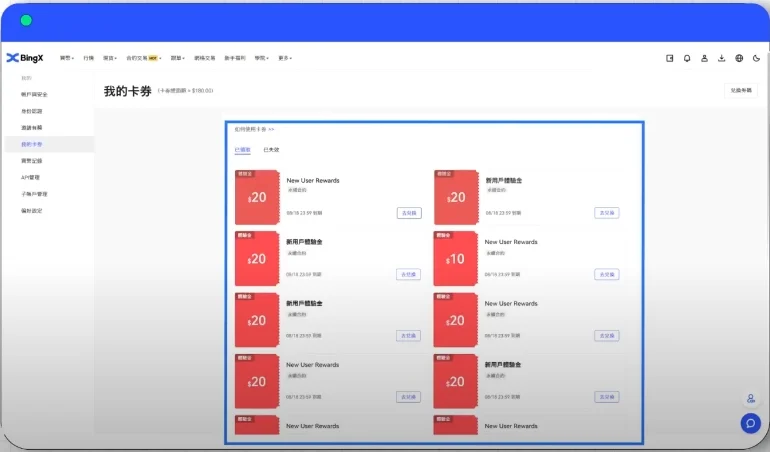Expand the 買幣 dropdown in the navbar
770x452 pixels.
click(x=67, y=58)
